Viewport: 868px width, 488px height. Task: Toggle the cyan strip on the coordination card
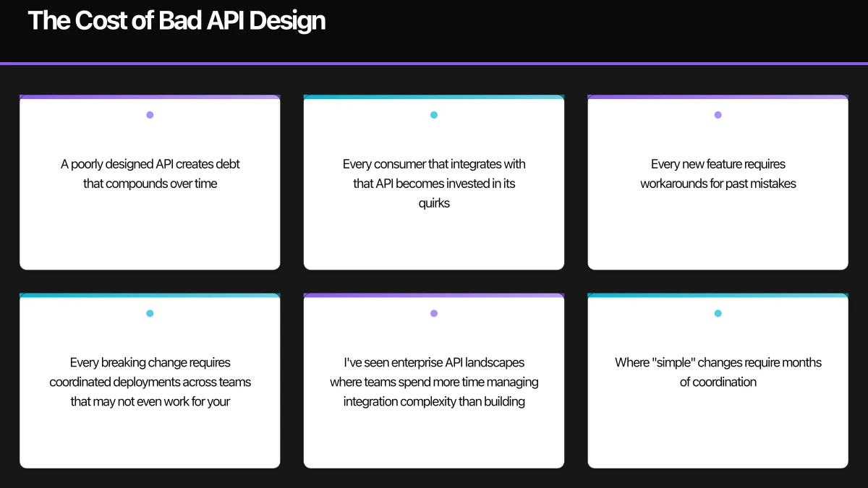718,295
